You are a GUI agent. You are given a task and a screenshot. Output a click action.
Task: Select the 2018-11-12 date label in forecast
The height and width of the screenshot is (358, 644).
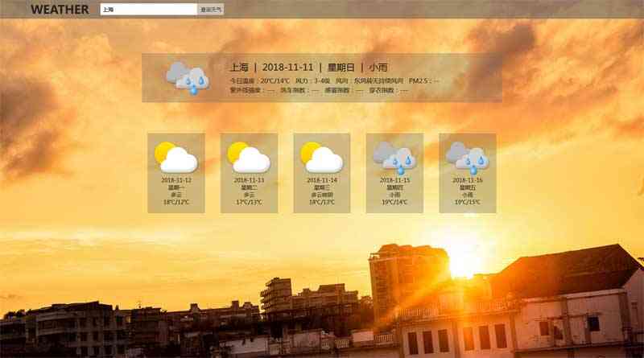point(176,180)
